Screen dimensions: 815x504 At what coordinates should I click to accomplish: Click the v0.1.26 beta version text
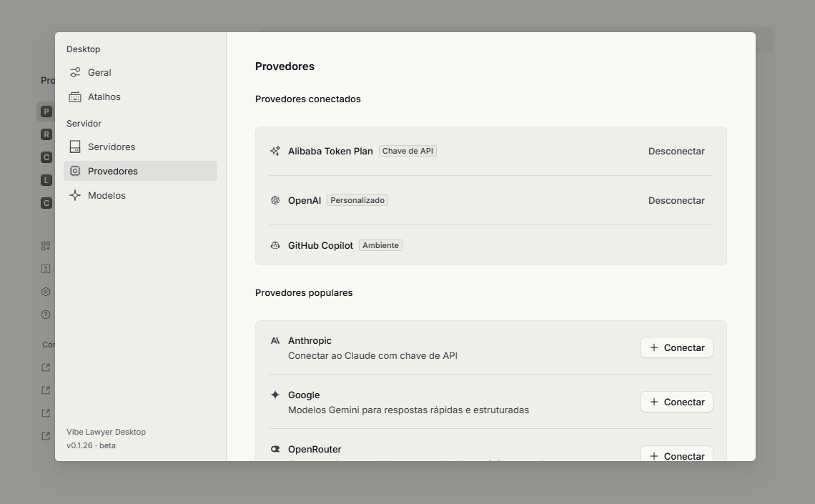[x=91, y=446]
